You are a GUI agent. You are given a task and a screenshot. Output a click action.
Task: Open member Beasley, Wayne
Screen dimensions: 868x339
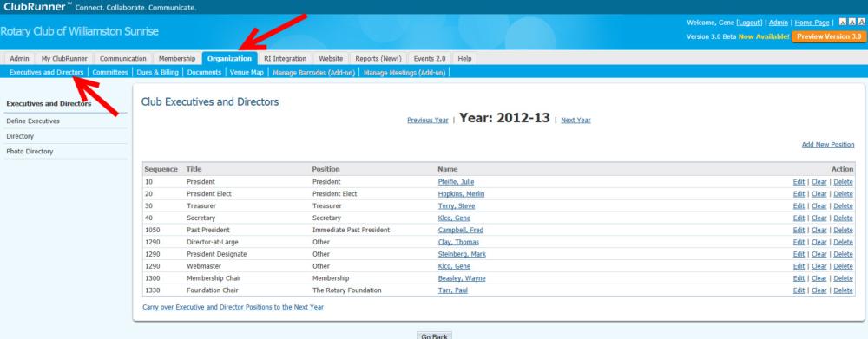[x=462, y=278]
